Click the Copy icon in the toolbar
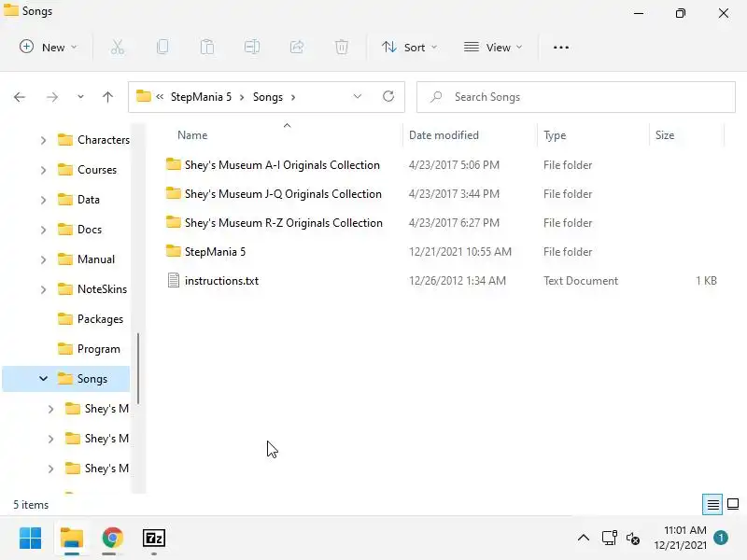Viewport: 747px width, 560px height. click(x=162, y=48)
